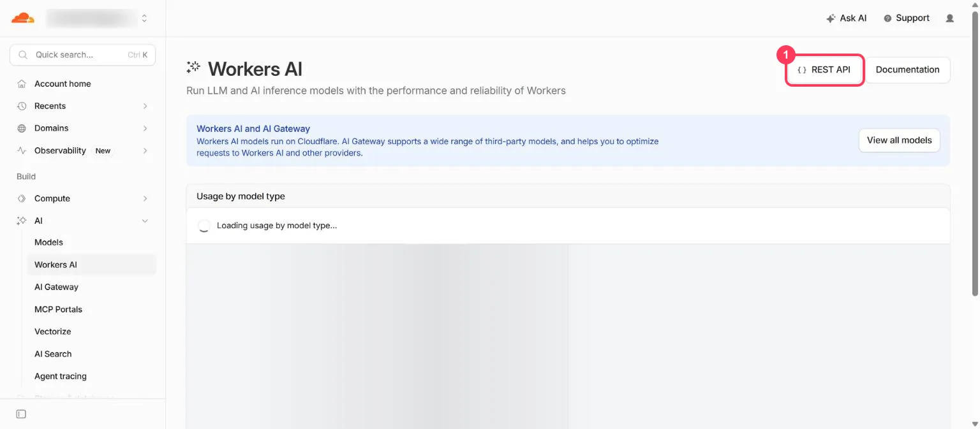Toggle the sidebar collapse icon
Viewport: 980px width, 429px height.
(x=21, y=414)
